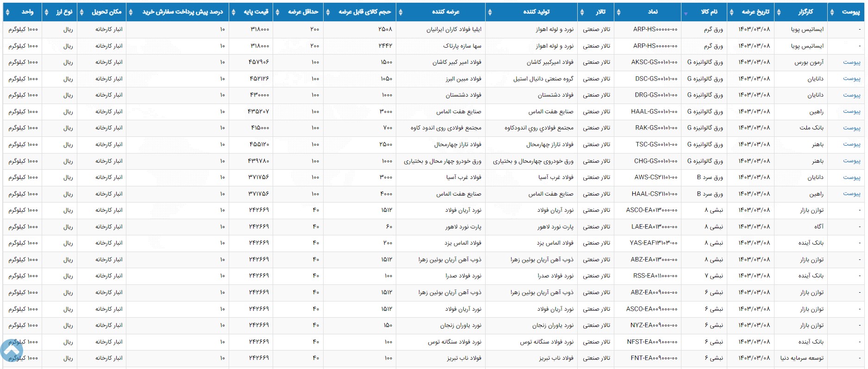Select broker cell آگاه
Screen dimensions: 868x369
pos(801,227)
